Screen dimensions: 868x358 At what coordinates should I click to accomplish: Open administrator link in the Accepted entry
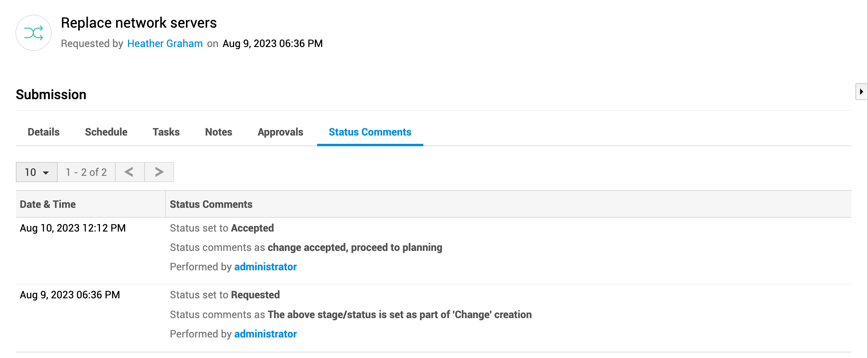coord(265,267)
